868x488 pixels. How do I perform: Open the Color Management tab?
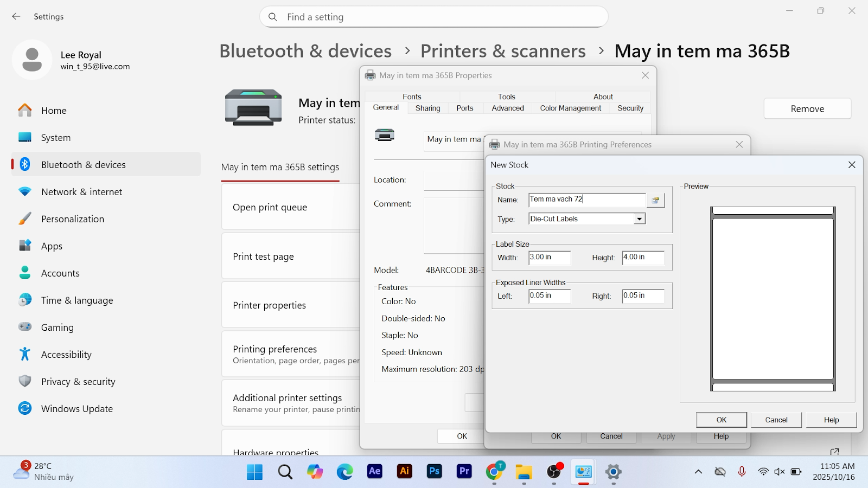click(570, 108)
